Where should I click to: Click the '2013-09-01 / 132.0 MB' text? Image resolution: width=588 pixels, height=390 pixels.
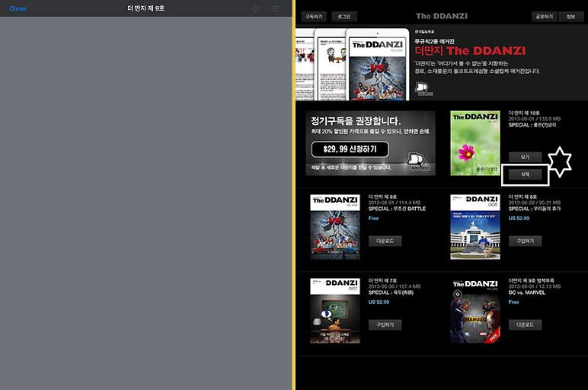pyautogui.click(x=535, y=119)
